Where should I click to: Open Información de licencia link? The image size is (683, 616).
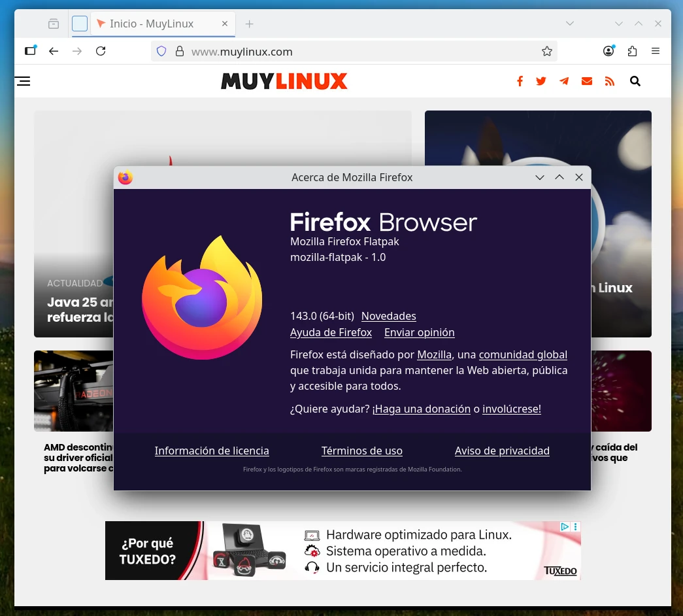click(x=212, y=451)
